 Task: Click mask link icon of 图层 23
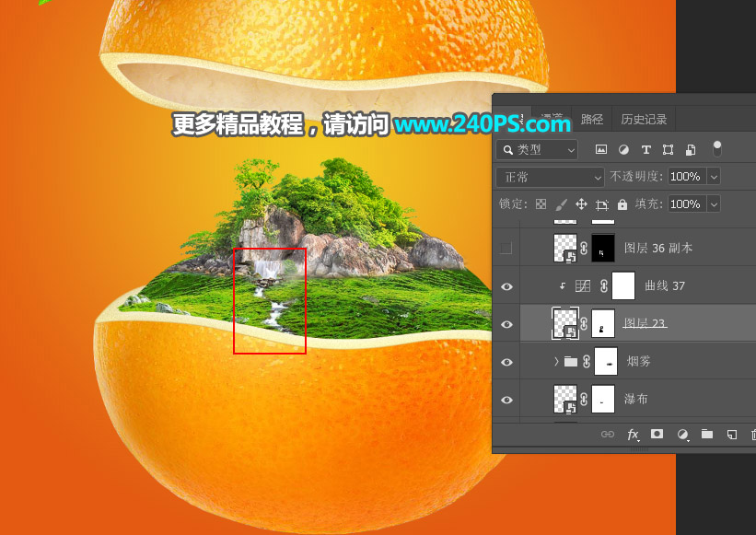[x=584, y=323]
